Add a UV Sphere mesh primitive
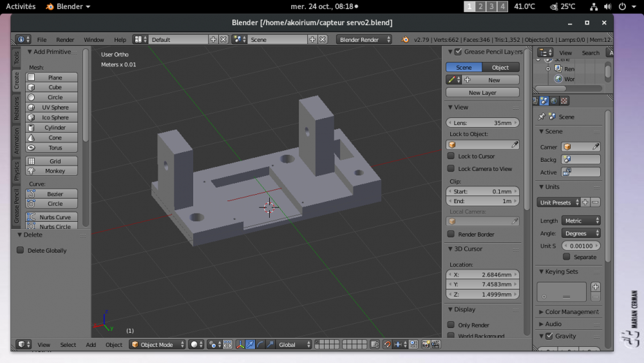Viewport: 644px width, 363px height. point(52,107)
